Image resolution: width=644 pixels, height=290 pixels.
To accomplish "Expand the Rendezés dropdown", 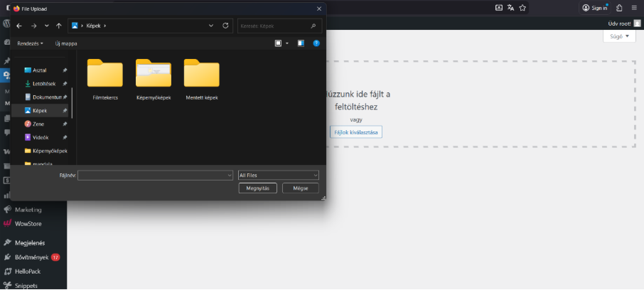I will [30, 43].
